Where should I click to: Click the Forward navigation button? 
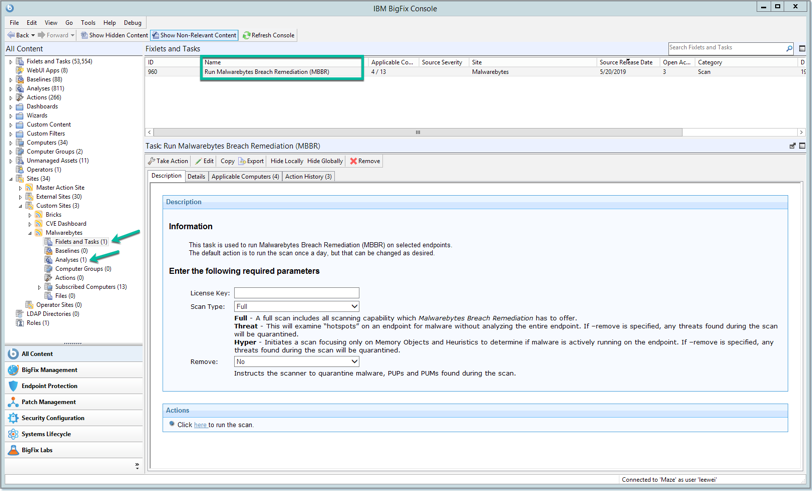53,35
